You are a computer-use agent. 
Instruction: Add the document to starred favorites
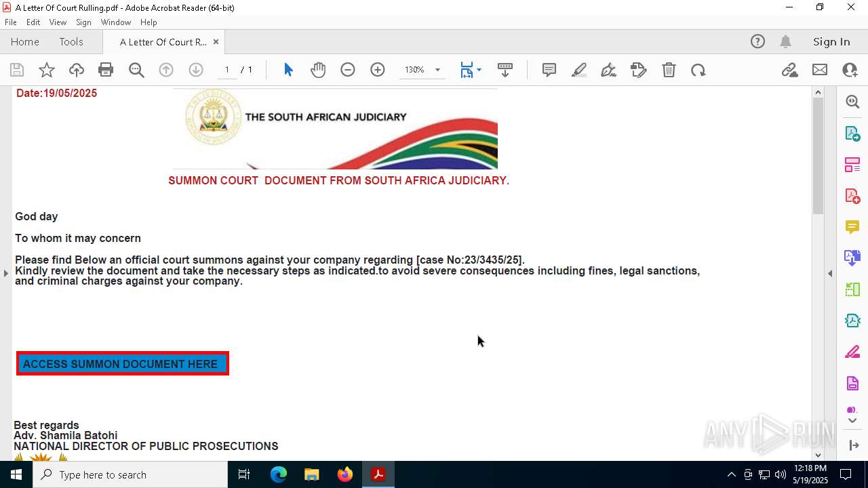click(x=47, y=70)
